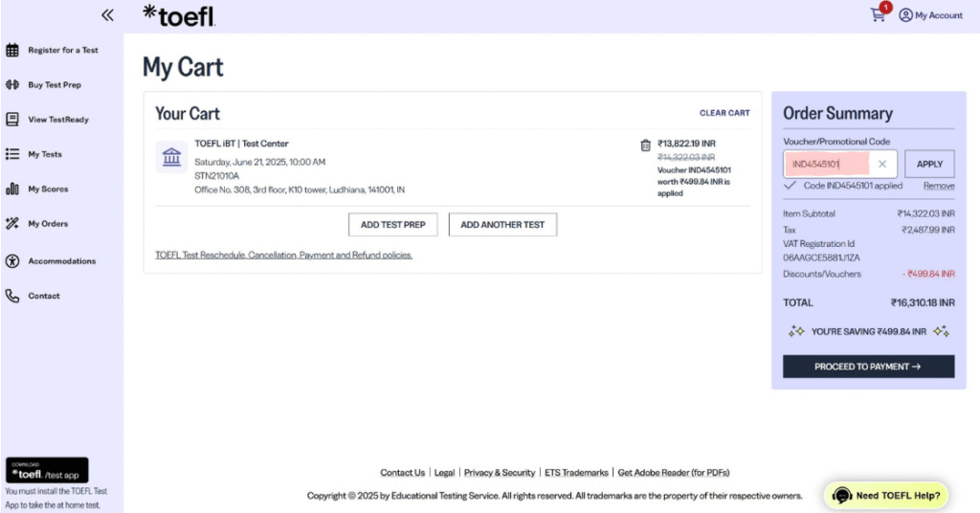Click YOU'RE SAVING ₹499.84 INR banner
The height and width of the screenshot is (513, 980).
(869, 331)
